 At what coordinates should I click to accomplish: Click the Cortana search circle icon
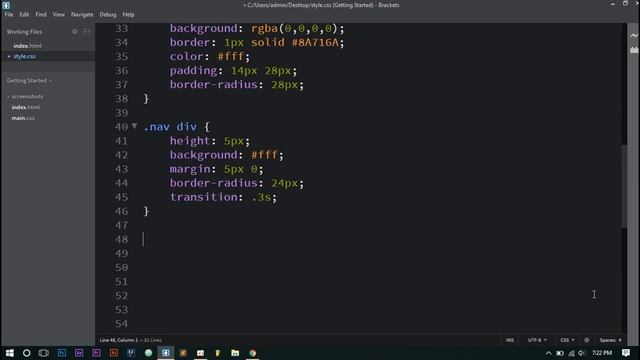coord(27,353)
